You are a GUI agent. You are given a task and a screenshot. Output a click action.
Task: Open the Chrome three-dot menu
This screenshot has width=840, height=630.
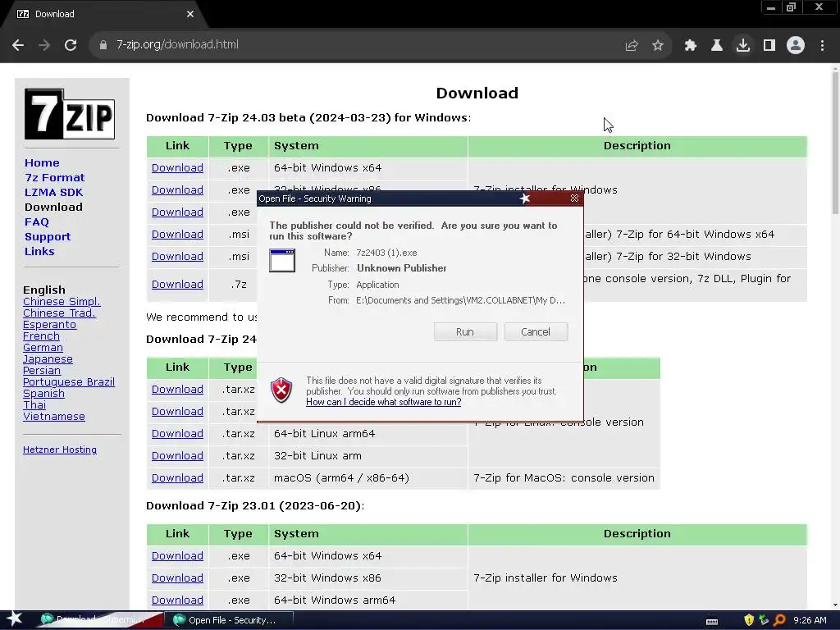pyautogui.click(x=822, y=46)
